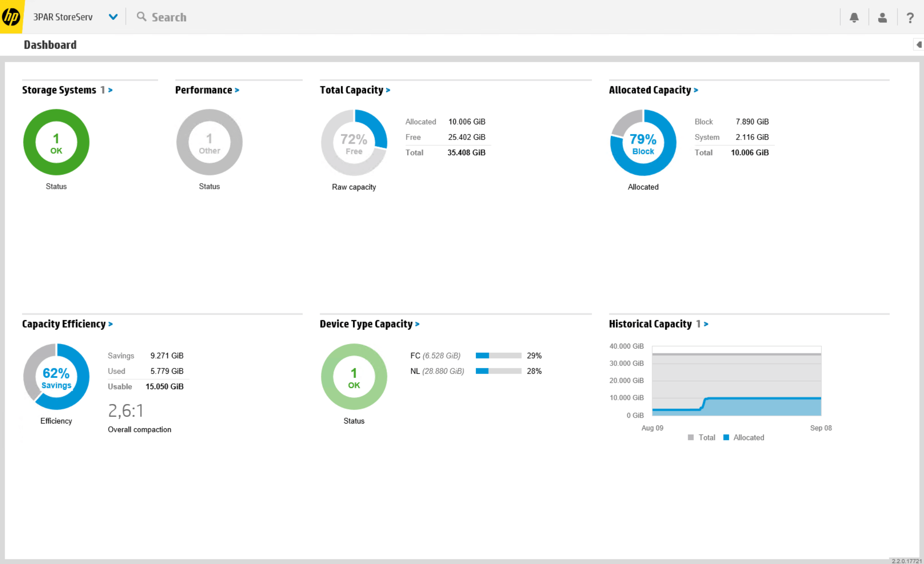
Task: Open the notifications bell icon
Action: tap(854, 17)
